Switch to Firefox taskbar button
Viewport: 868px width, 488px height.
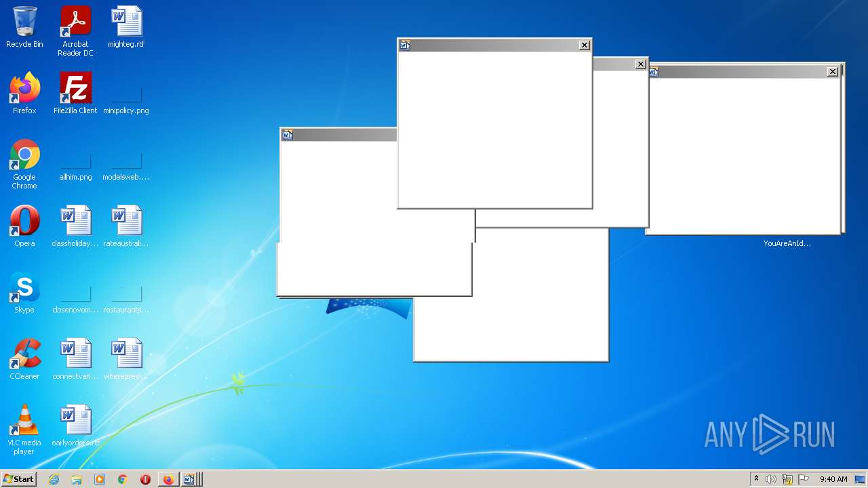click(168, 479)
